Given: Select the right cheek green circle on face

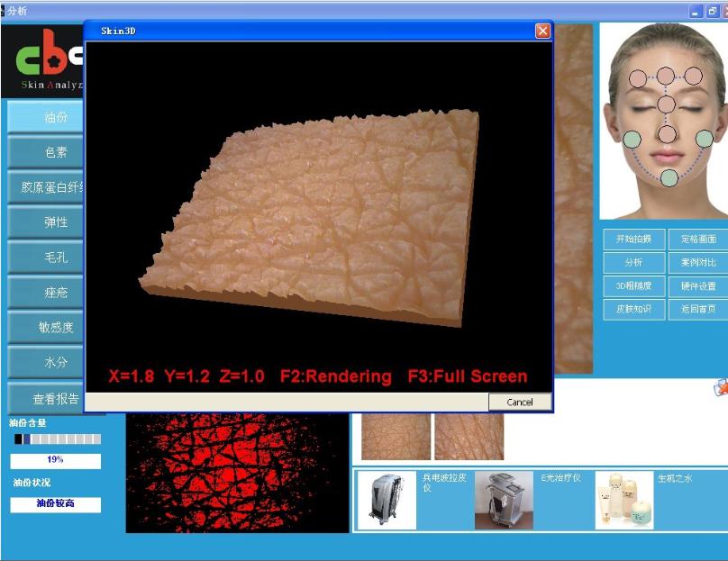Looking at the screenshot, I should [x=704, y=139].
